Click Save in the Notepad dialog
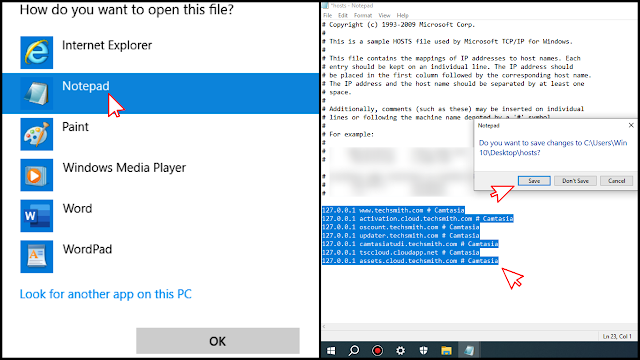640x360 pixels. (534, 181)
